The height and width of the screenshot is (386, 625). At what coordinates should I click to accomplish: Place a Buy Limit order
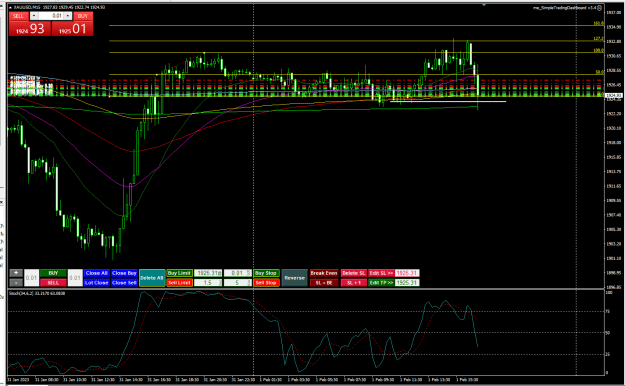tap(179, 273)
